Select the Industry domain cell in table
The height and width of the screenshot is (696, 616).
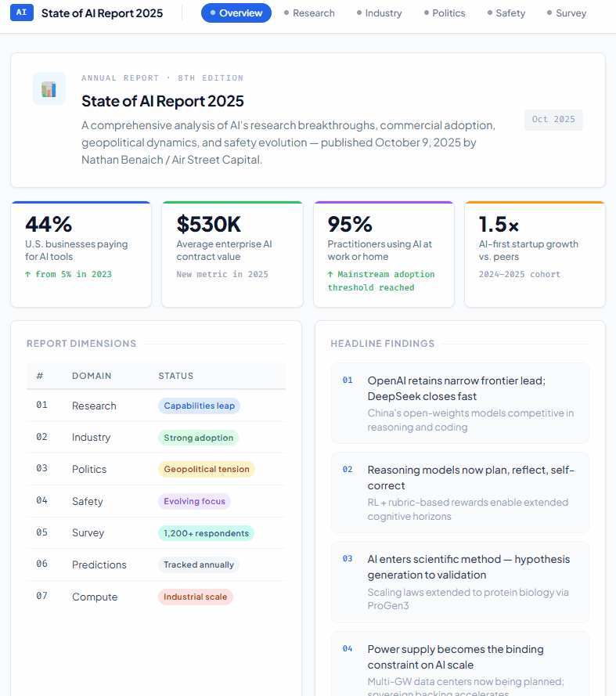(x=91, y=437)
